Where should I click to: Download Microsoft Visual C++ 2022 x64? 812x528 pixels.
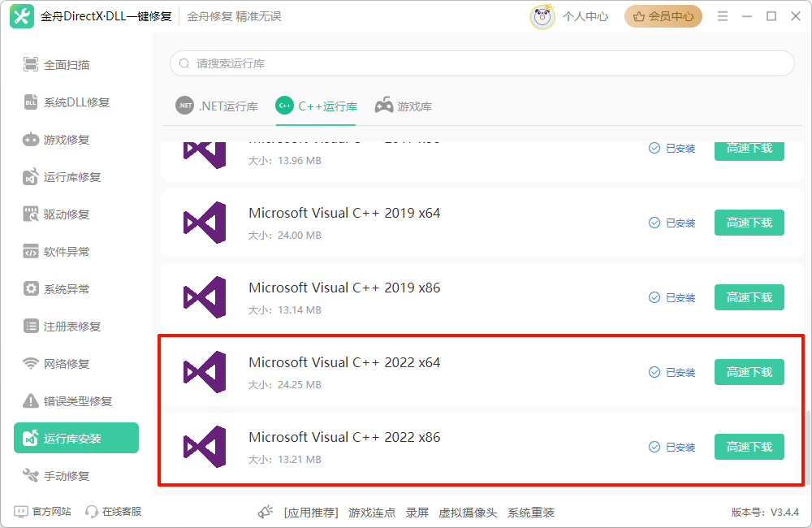(749, 372)
